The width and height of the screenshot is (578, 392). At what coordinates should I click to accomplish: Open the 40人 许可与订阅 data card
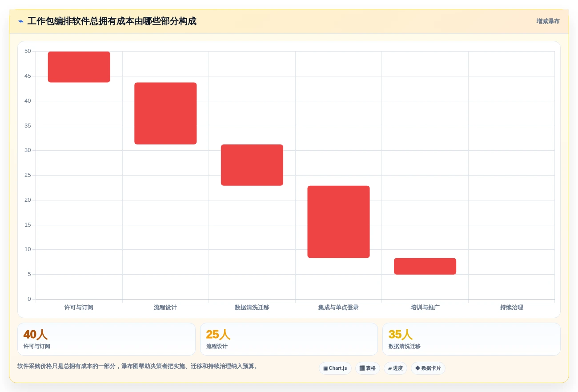coord(106,339)
